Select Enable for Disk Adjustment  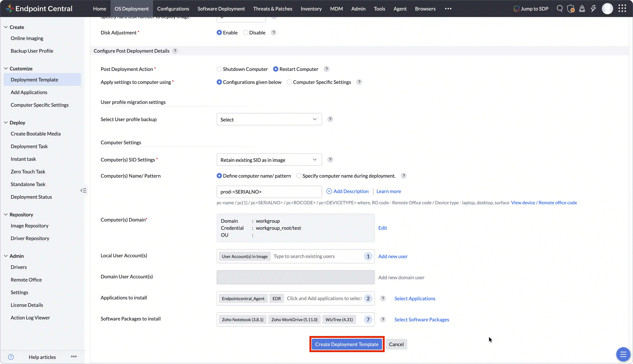pyautogui.click(x=219, y=32)
